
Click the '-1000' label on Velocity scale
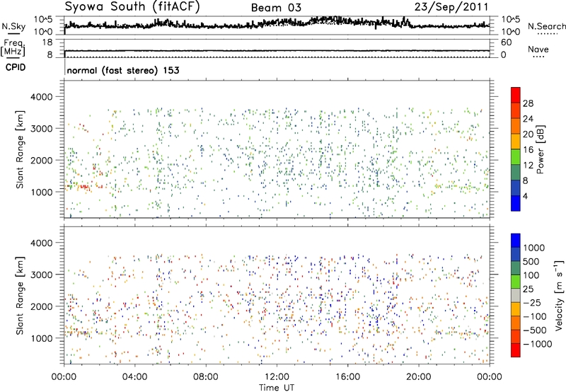pos(538,344)
